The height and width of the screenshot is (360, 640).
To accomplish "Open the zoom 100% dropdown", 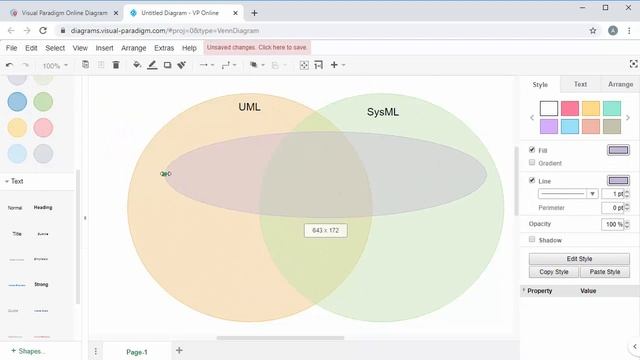I will coord(56,65).
